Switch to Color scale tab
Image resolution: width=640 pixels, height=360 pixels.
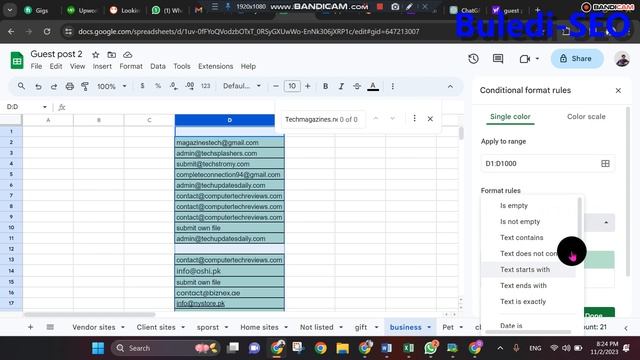pos(586,117)
